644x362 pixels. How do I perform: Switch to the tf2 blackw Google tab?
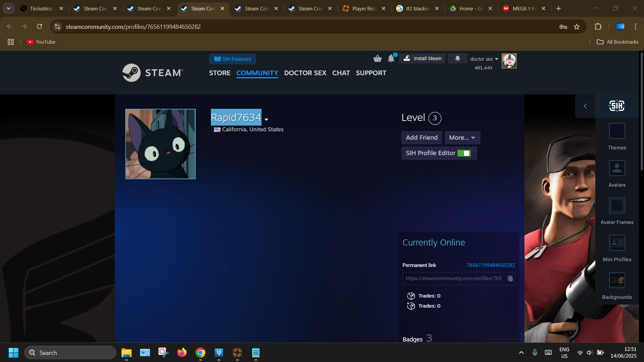(x=418, y=8)
